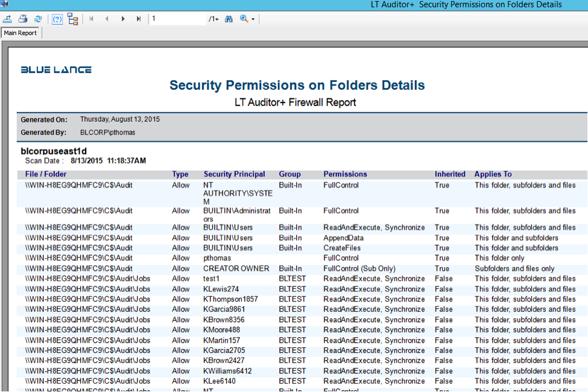Viewport: 588px width, 392px height.
Task: Select the NT AUTHORITY\SYSTEM principal cell
Action: tap(238, 193)
